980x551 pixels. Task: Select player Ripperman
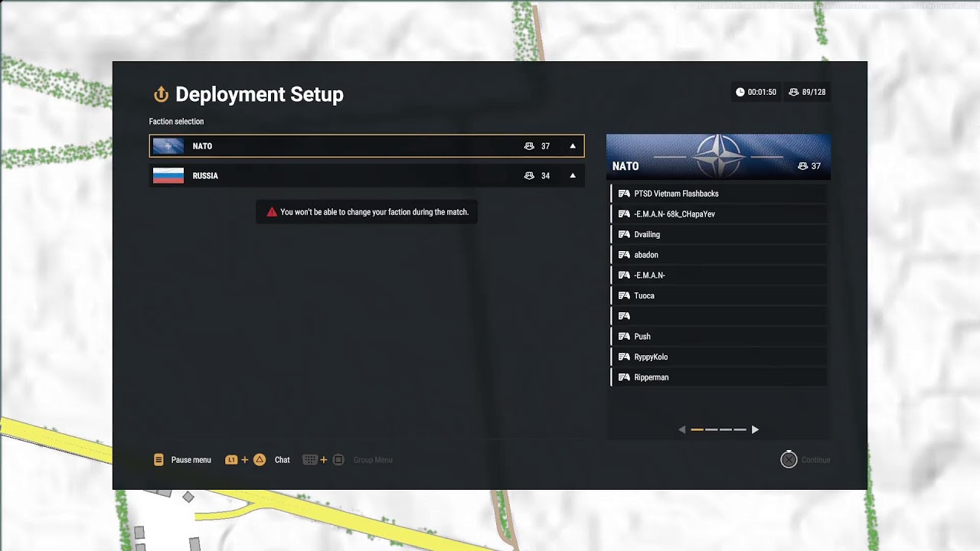[x=718, y=377]
